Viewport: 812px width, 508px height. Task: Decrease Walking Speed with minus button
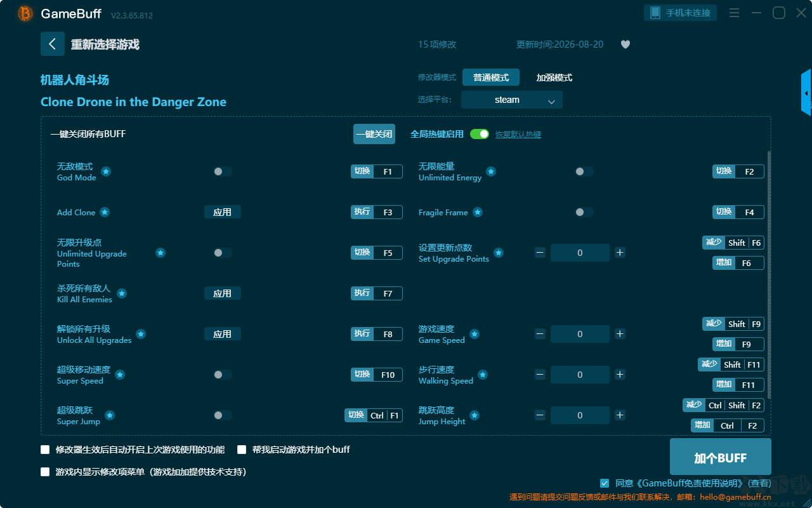(540, 375)
